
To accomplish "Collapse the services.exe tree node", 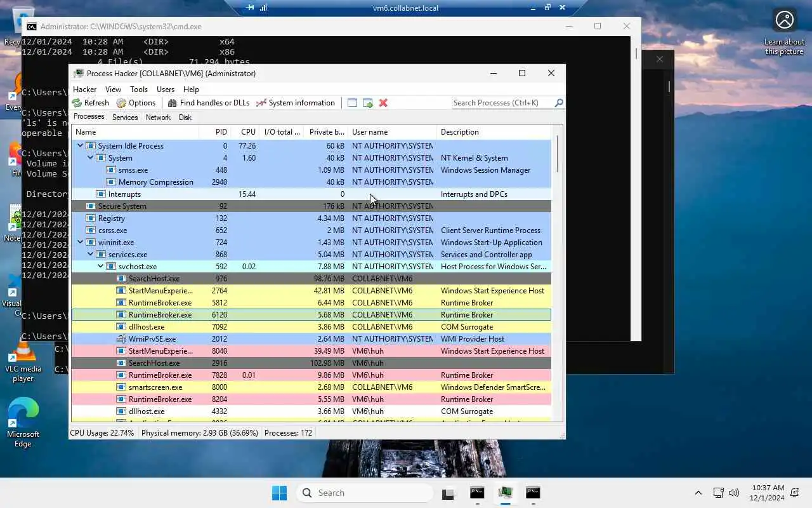I will tap(90, 255).
